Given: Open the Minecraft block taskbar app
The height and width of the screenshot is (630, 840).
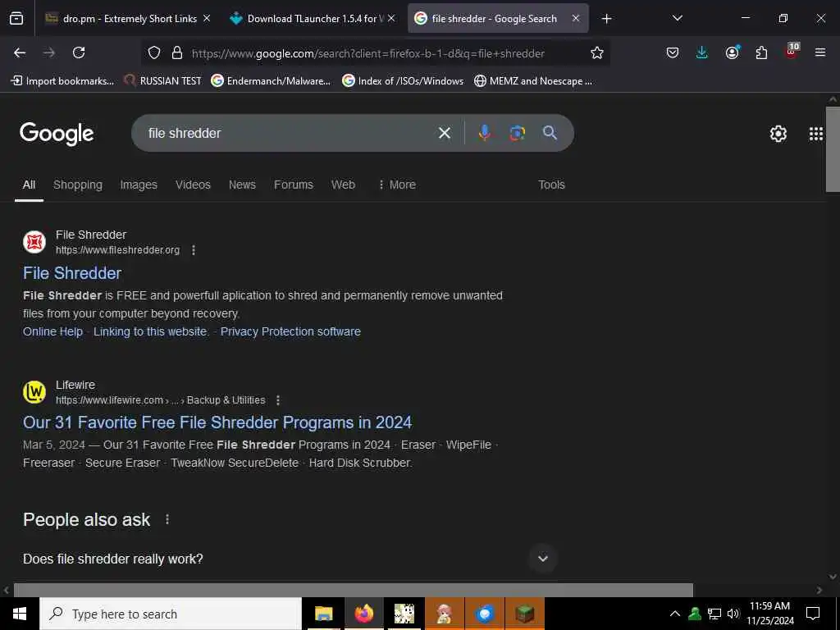Looking at the screenshot, I should [x=525, y=614].
